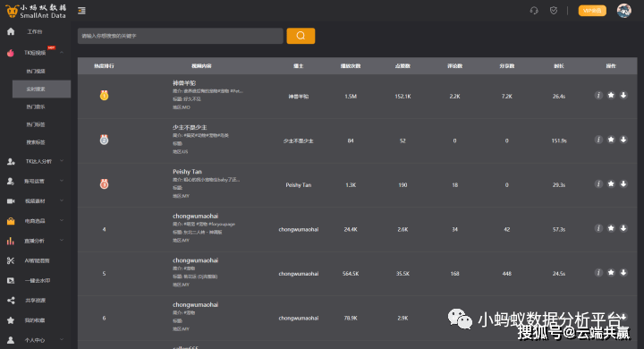Click the scissors icon for AI editing
The height and width of the screenshot is (349, 644).
pos(11,260)
